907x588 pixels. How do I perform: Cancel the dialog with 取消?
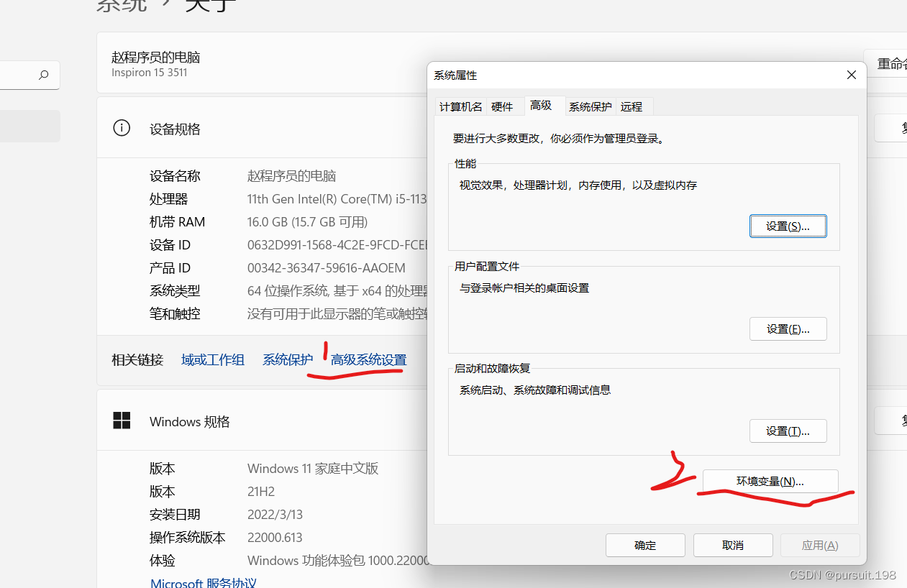(x=733, y=545)
